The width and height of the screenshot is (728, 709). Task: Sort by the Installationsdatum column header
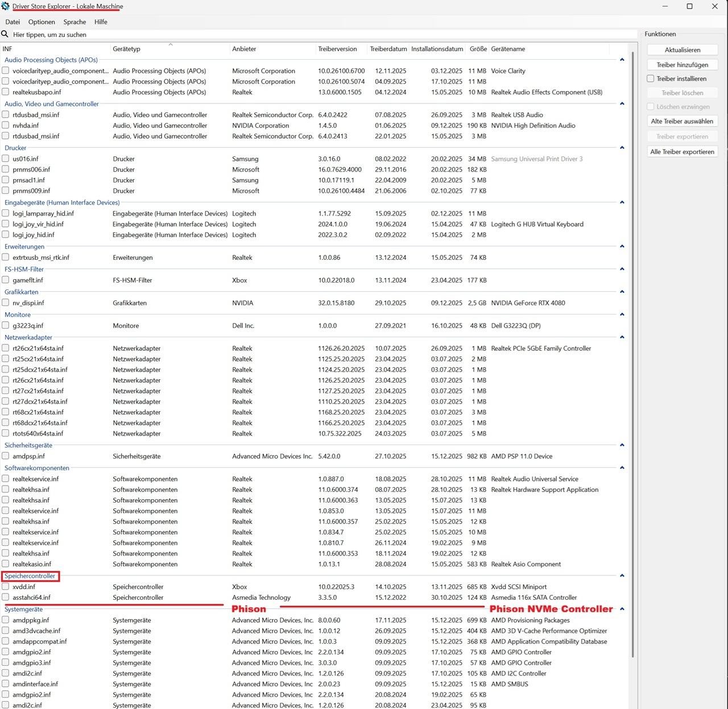tap(437, 49)
